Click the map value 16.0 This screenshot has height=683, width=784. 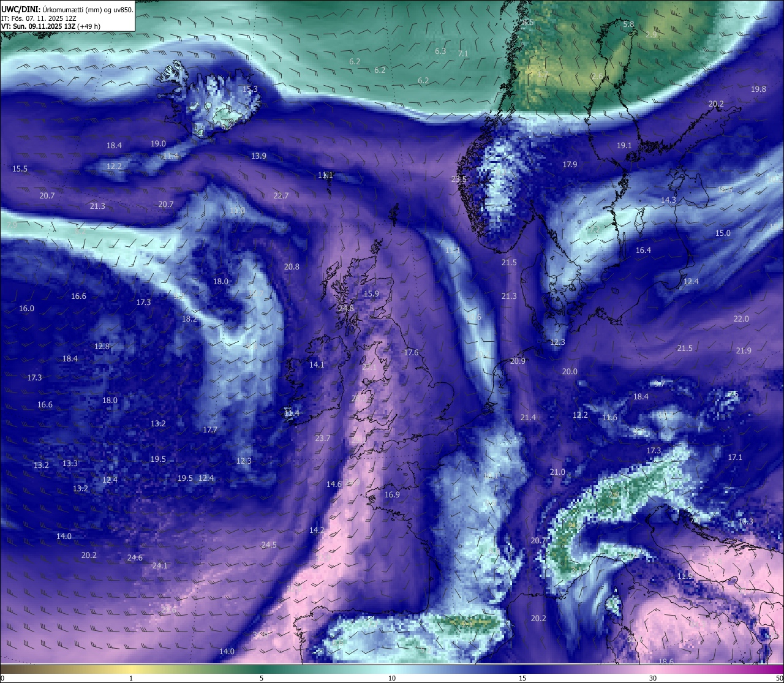tap(26, 309)
